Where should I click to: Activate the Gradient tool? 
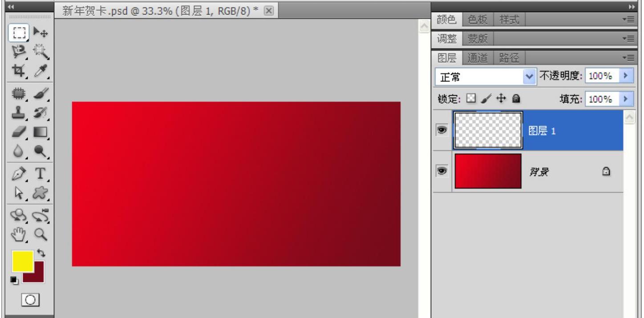pos(41,132)
